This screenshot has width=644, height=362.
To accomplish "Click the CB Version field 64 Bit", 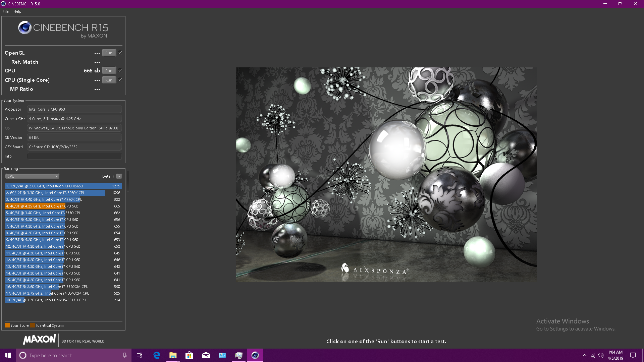I will pos(74,137).
